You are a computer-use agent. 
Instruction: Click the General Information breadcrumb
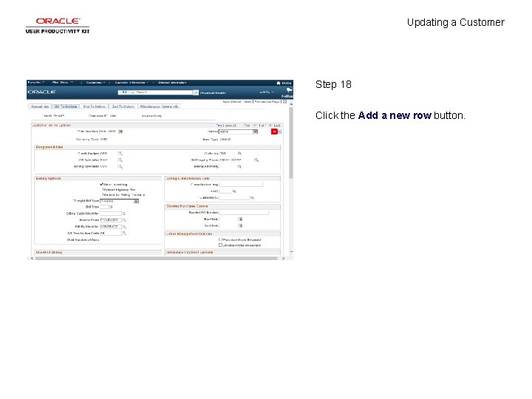click(x=172, y=83)
